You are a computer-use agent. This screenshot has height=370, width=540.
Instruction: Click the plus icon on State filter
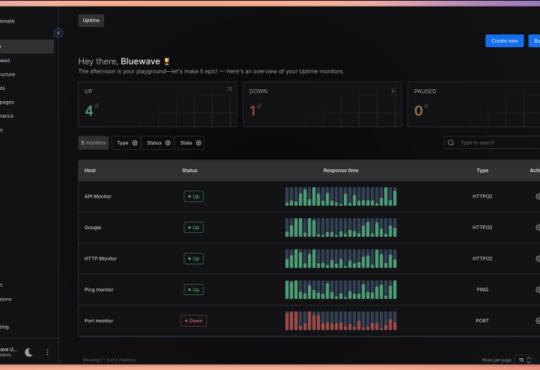(199, 143)
